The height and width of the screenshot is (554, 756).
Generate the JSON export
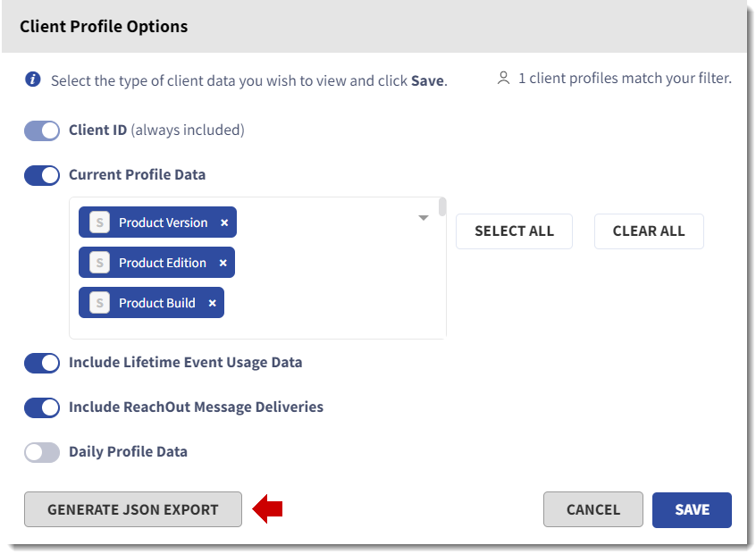pos(133,509)
